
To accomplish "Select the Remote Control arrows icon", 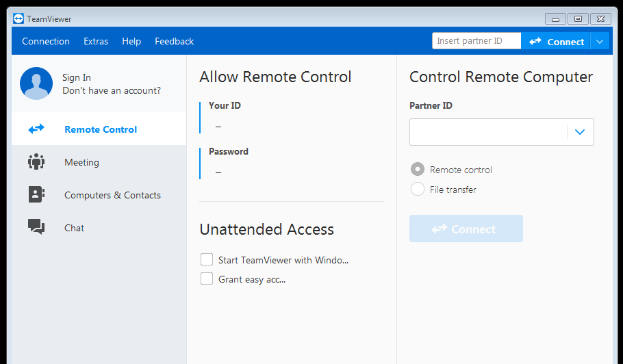I will coord(36,129).
